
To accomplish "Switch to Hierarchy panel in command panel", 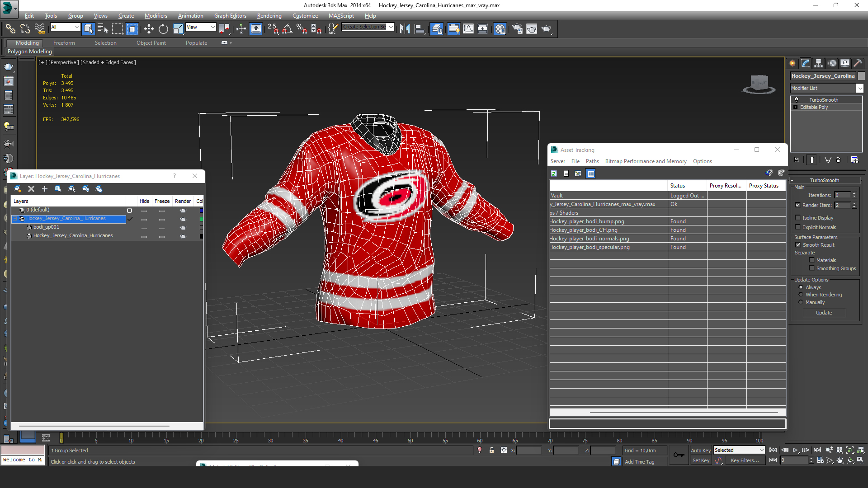I will coord(819,63).
